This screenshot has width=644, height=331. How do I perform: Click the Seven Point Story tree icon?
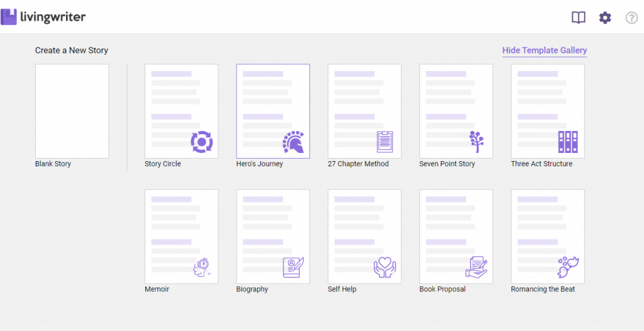tap(477, 142)
